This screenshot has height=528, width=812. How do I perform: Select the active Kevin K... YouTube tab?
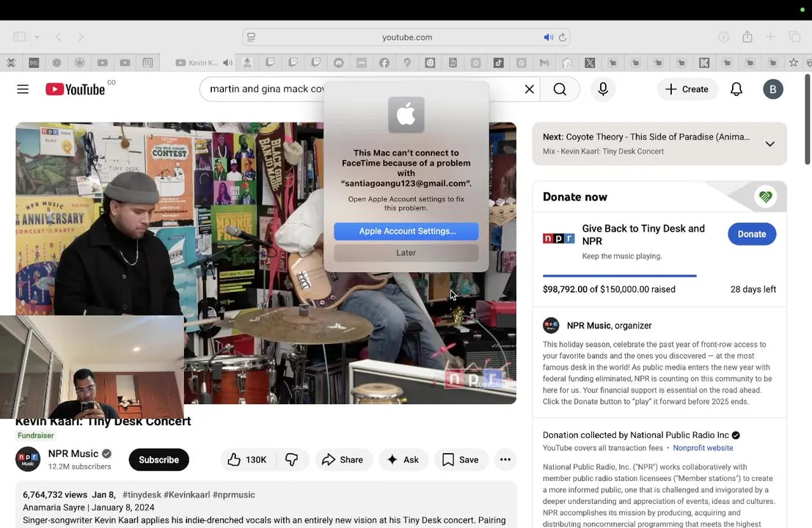point(197,62)
